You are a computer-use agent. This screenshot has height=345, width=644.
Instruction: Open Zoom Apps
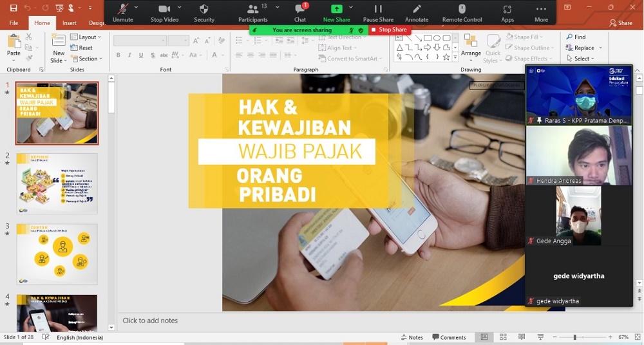click(507, 13)
